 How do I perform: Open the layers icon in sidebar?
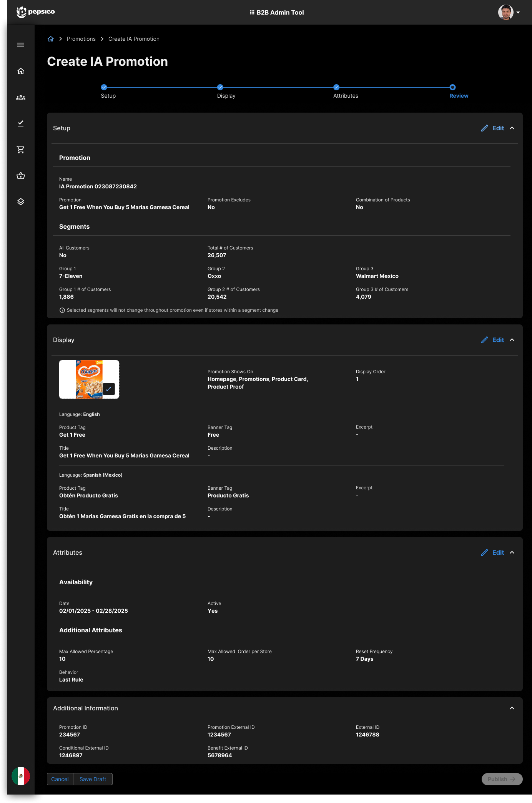[x=21, y=202]
